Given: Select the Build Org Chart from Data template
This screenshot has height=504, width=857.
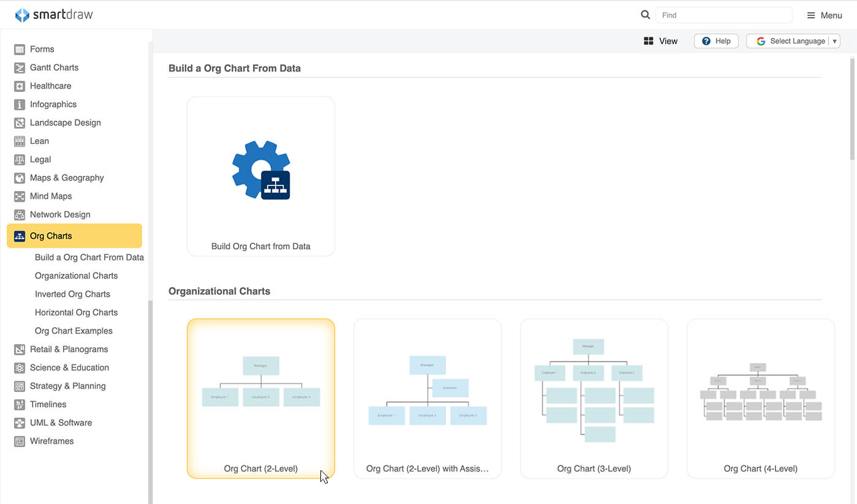Looking at the screenshot, I should (x=261, y=176).
